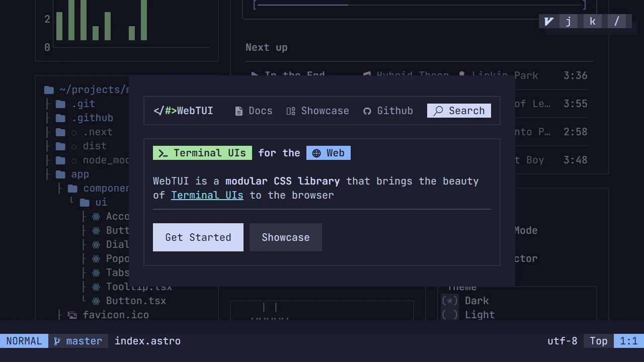Click the terminal prompt icon on Terminal UIs badge

[163, 153]
